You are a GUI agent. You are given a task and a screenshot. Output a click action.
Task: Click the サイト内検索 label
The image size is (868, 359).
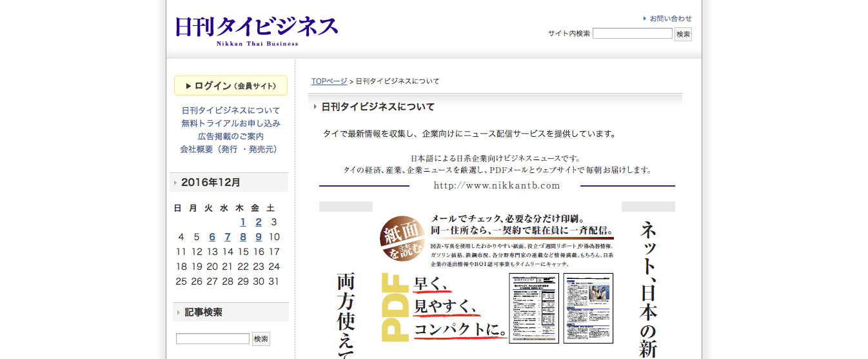(x=569, y=34)
